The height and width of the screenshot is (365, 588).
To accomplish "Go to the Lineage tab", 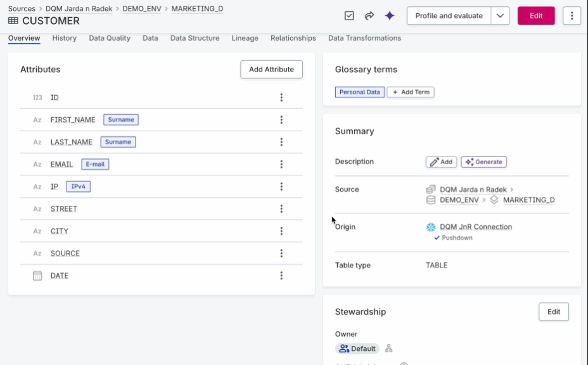I will point(245,38).
